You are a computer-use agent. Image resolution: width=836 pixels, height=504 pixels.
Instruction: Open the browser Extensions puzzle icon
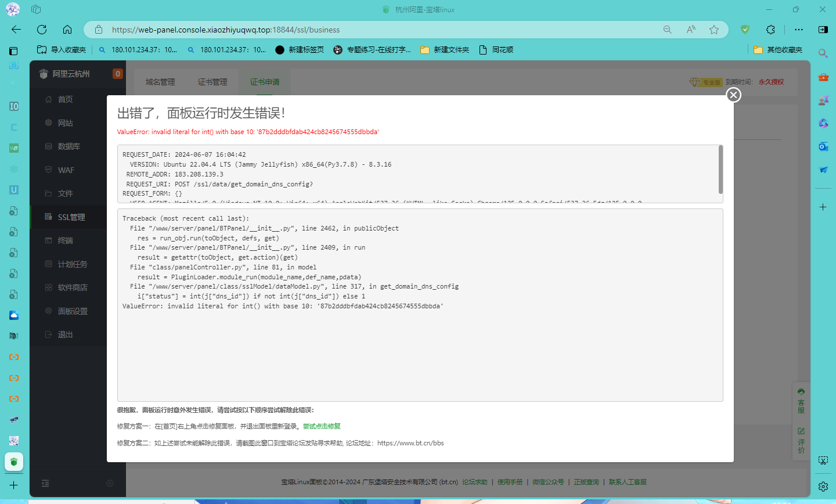pos(770,30)
